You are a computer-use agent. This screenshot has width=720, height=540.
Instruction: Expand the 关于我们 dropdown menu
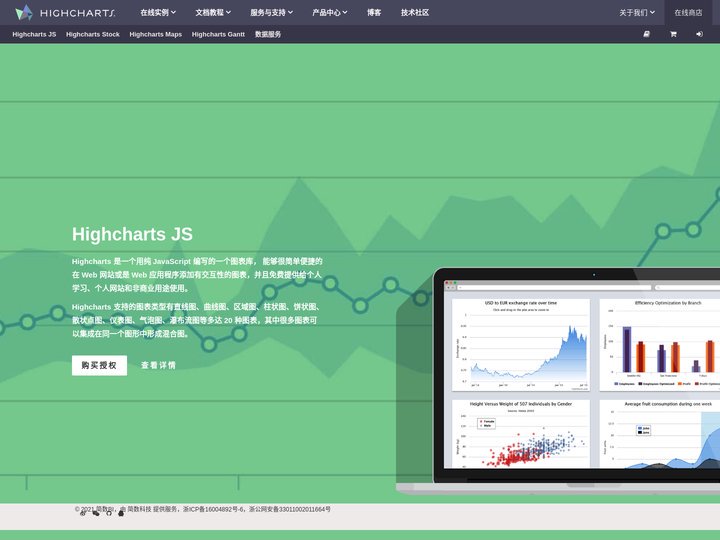(637, 12)
